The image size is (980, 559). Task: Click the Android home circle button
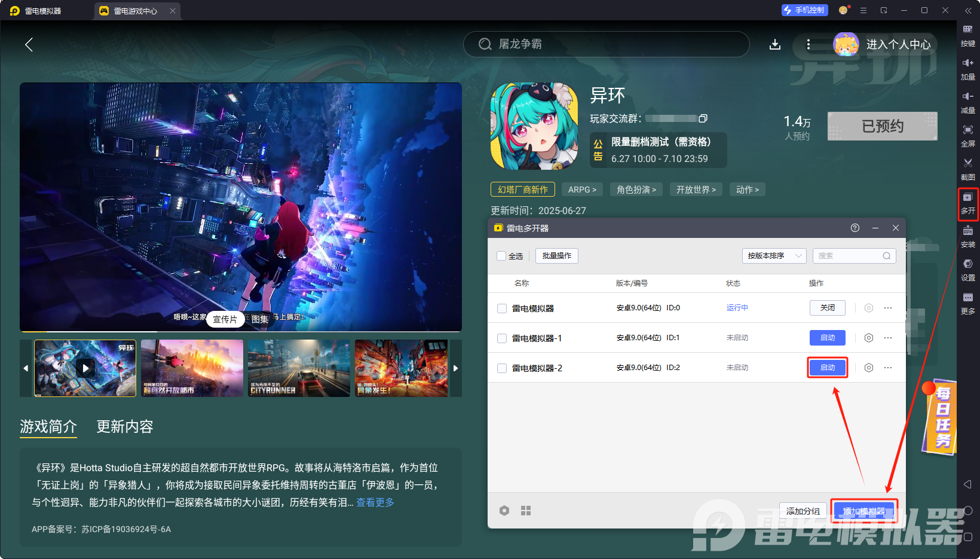coord(968,511)
